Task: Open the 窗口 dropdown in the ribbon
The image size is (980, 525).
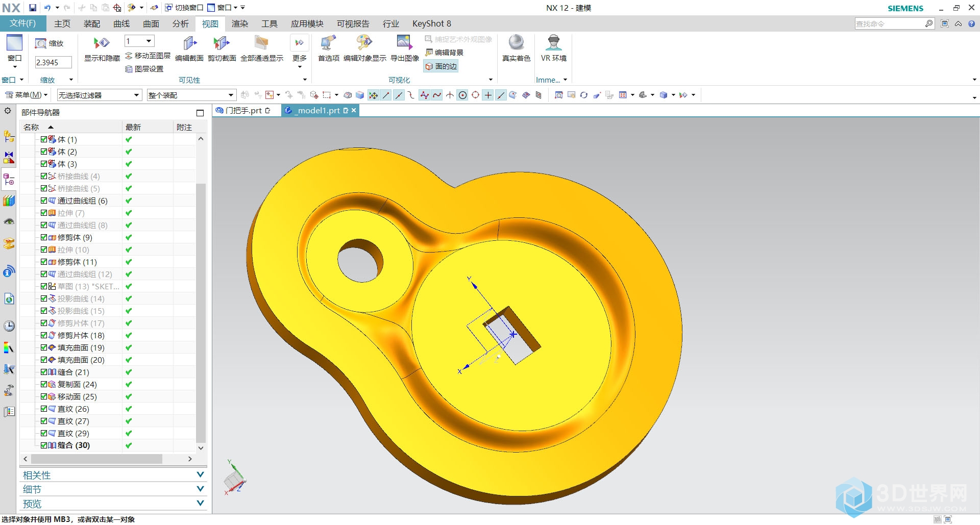Action: [x=14, y=51]
